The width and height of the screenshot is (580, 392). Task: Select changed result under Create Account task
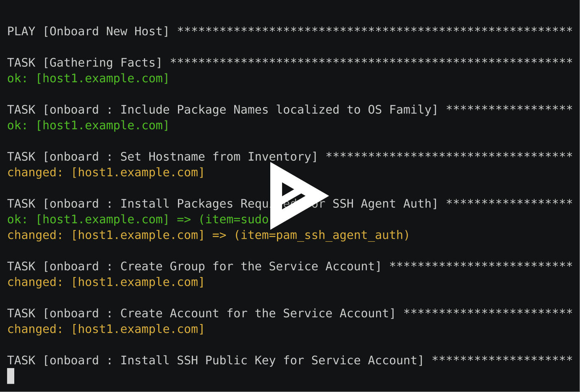click(106, 329)
